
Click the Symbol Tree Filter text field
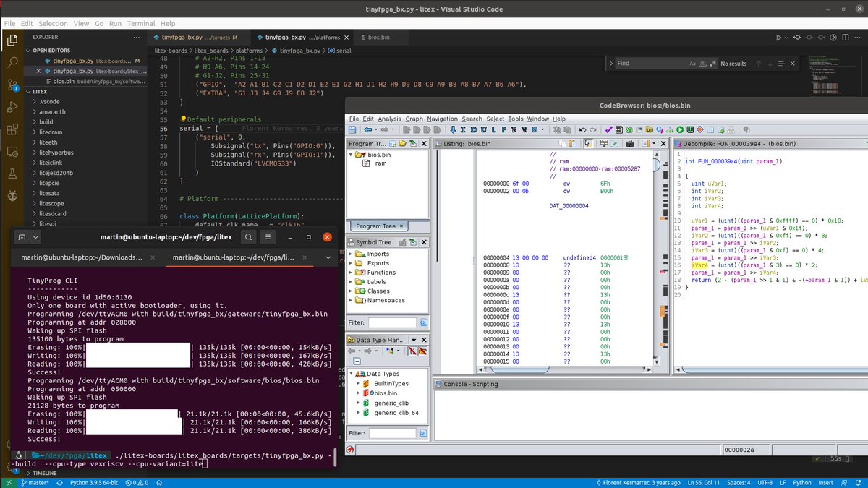point(392,322)
